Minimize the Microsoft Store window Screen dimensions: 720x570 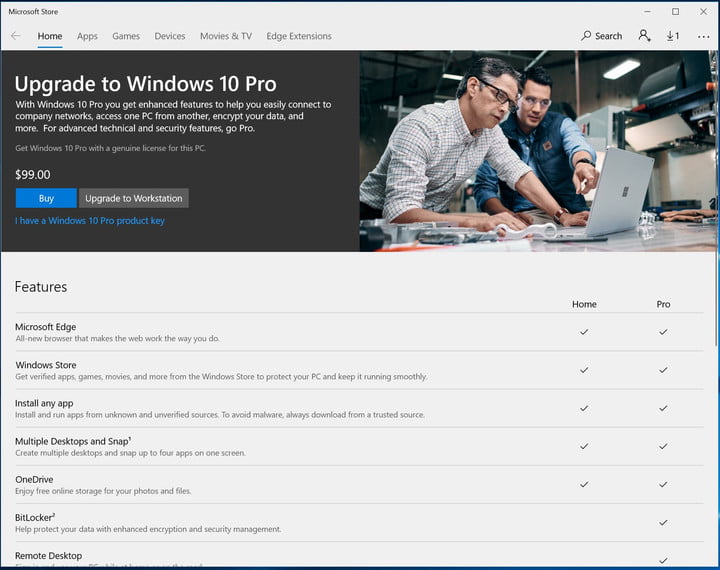tap(647, 11)
